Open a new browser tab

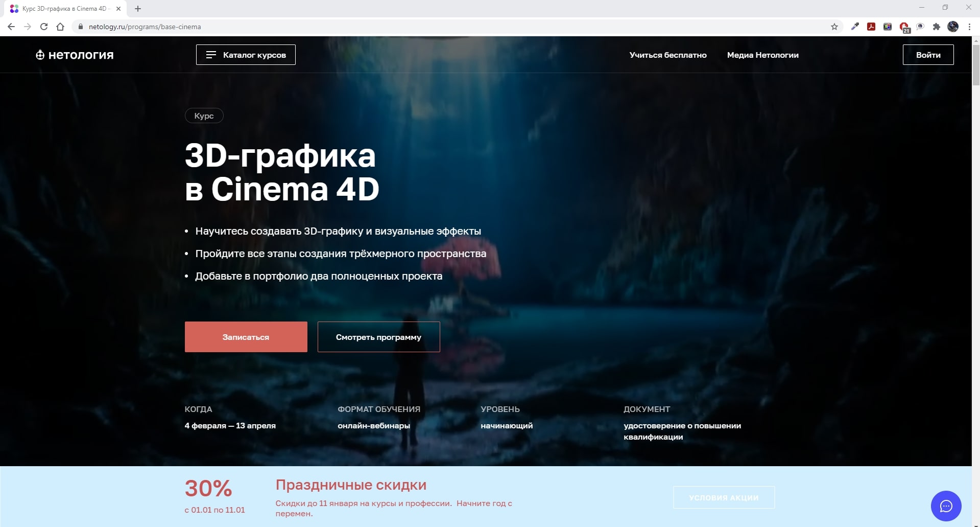tap(138, 9)
